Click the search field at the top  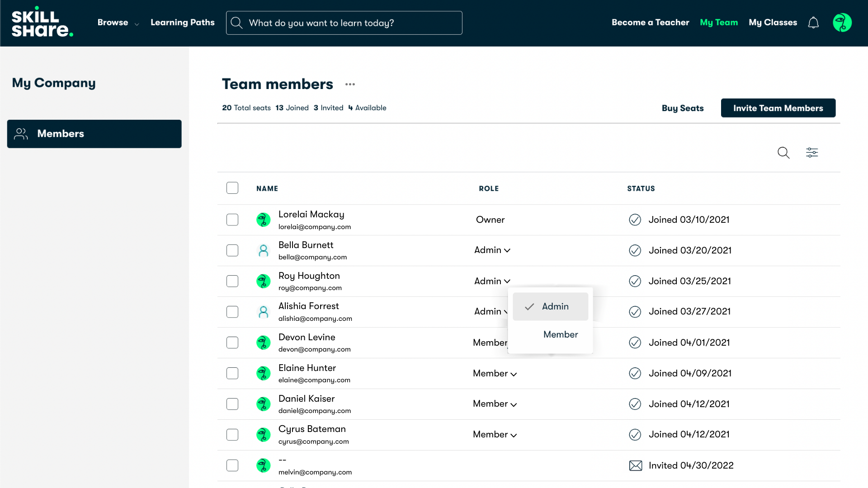click(344, 23)
